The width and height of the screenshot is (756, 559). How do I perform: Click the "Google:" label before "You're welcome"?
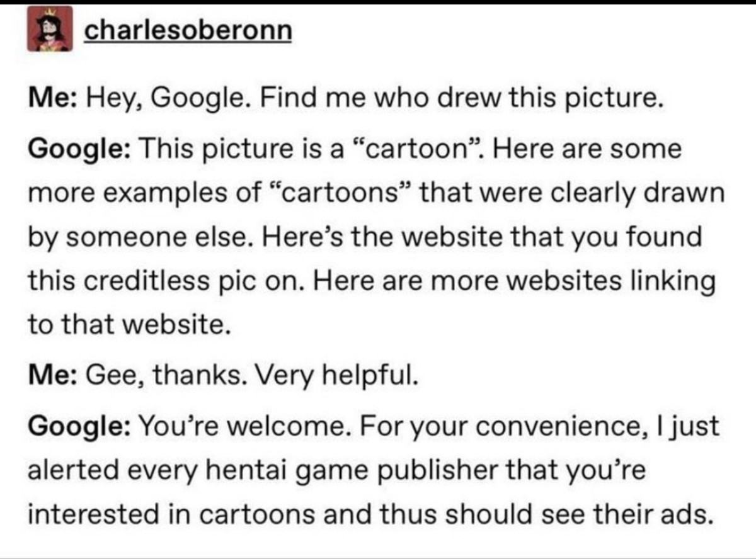coord(78,426)
